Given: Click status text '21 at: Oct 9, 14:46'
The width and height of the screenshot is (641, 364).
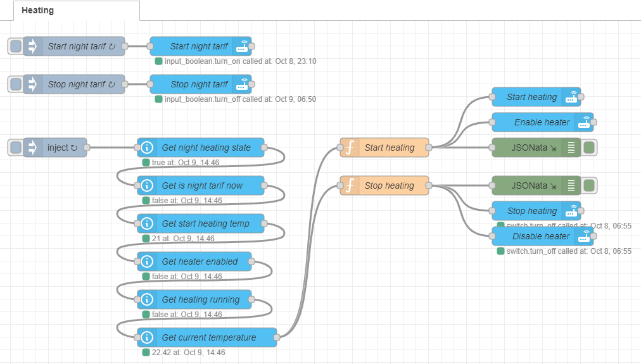Looking at the screenshot, I should tap(183, 238).
